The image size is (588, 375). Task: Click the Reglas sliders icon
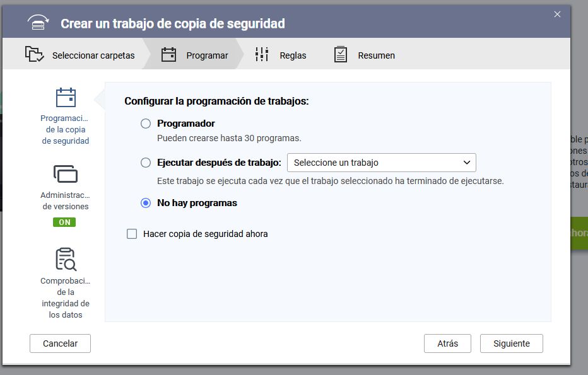(x=262, y=55)
